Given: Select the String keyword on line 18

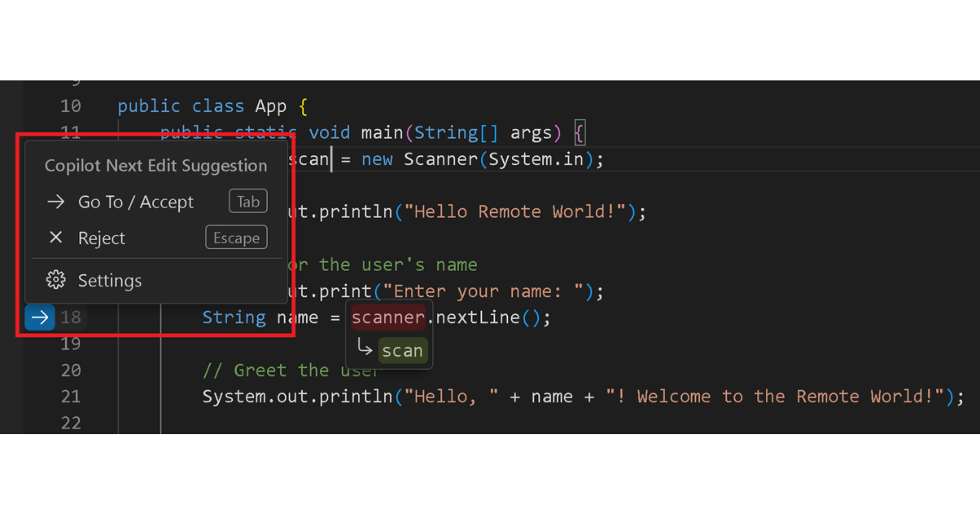Looking at the screenshot, I should 234,317.
